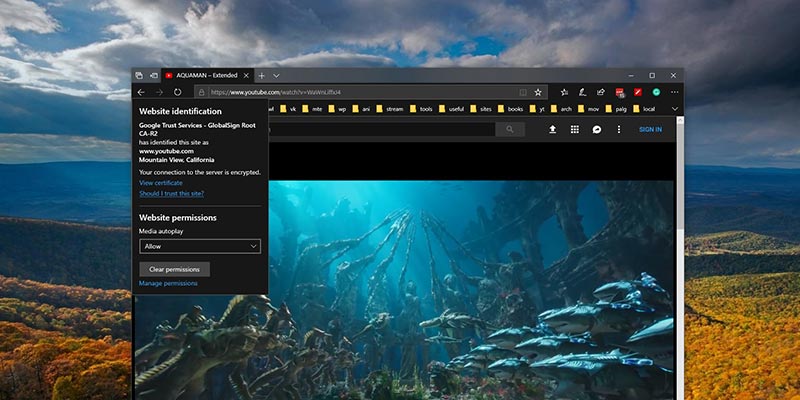Open the 'tools' favorites folder
The height and width of the screenshot is (400, 800).
pos(424,108)
